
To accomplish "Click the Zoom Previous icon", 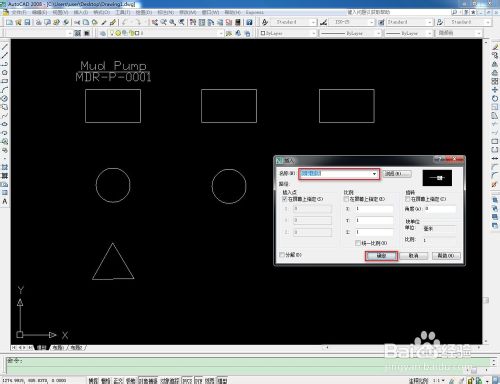I will point(181,22).
